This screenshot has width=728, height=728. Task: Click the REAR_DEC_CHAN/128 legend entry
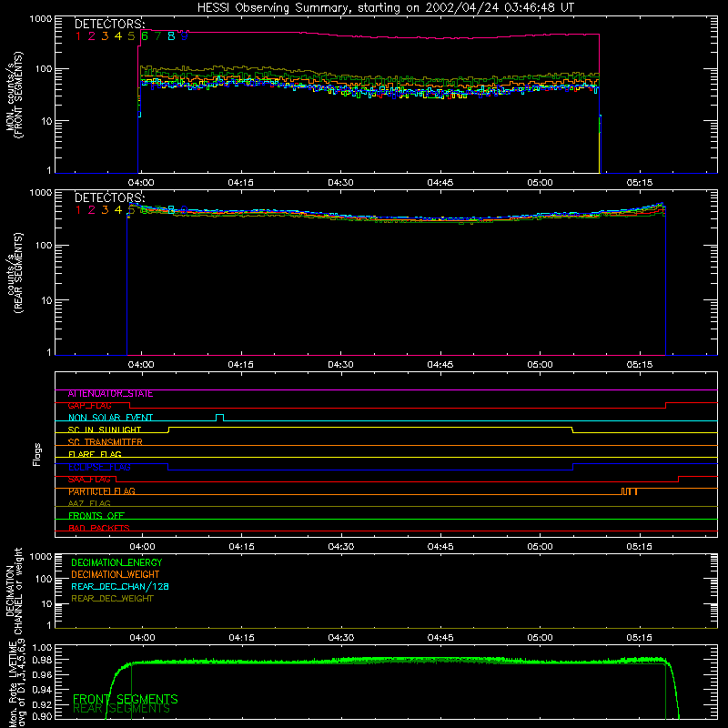120,586
